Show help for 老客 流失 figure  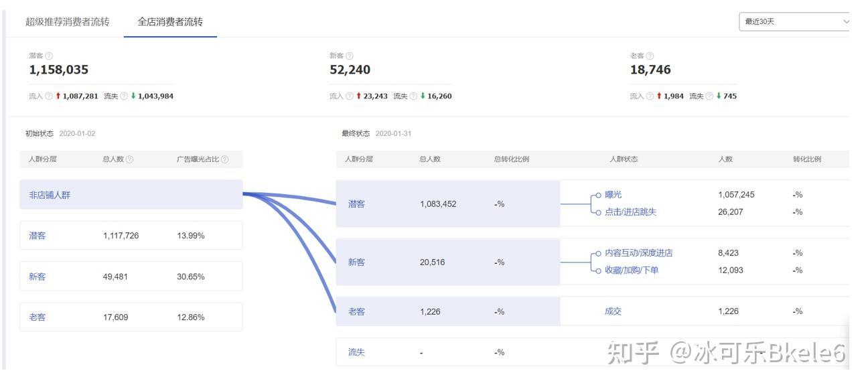click(709, 96)
